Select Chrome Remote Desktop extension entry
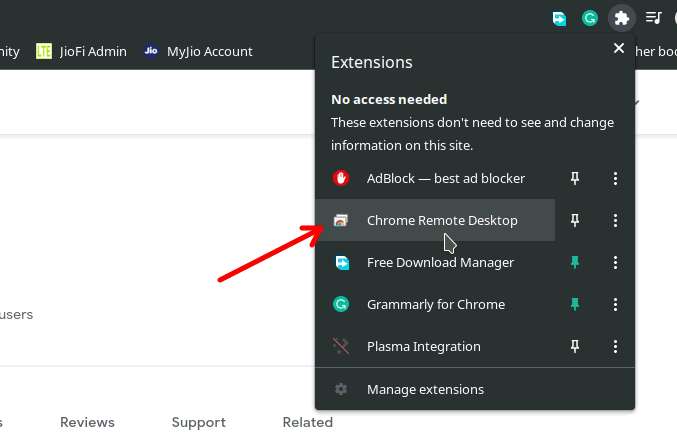677x445 pixels. pyautogui.click(x=442, y=220)
